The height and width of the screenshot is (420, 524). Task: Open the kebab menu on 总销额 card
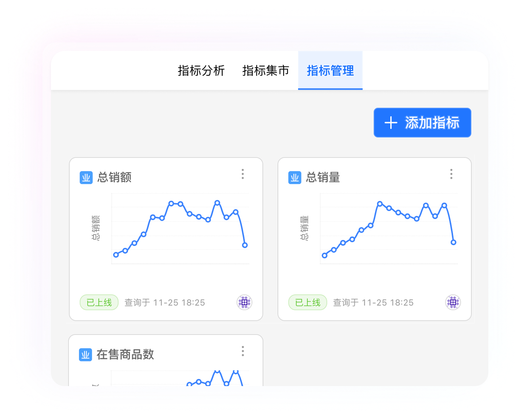(243, 174)
